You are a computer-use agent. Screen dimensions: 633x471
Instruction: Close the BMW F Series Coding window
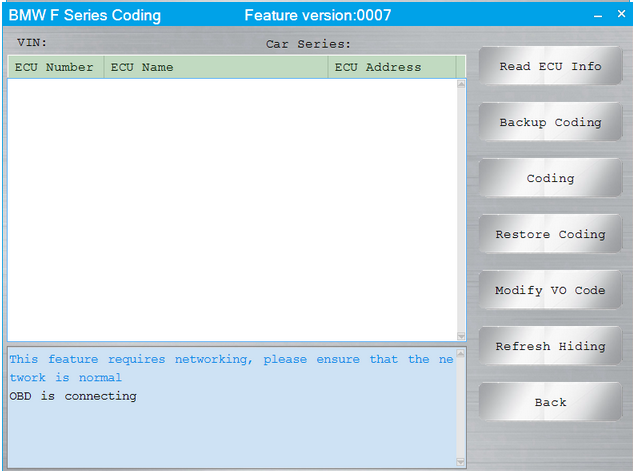(621, 14)
